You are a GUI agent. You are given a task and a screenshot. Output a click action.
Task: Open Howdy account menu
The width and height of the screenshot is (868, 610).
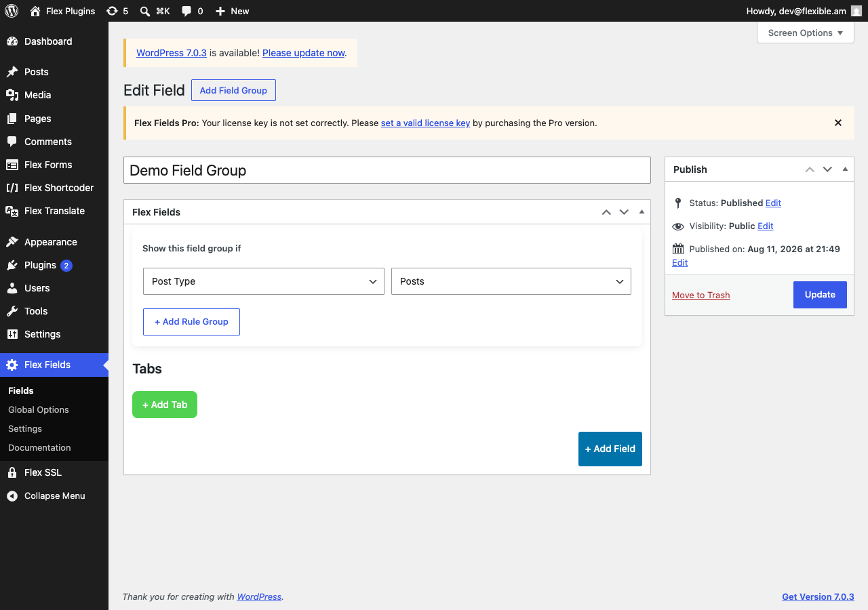tap(796, 11)
